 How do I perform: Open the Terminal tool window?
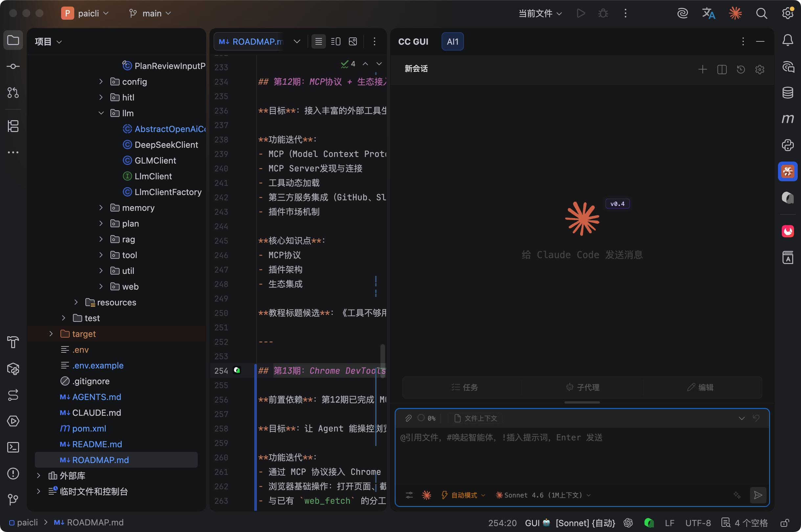click(x=13, y=447)
